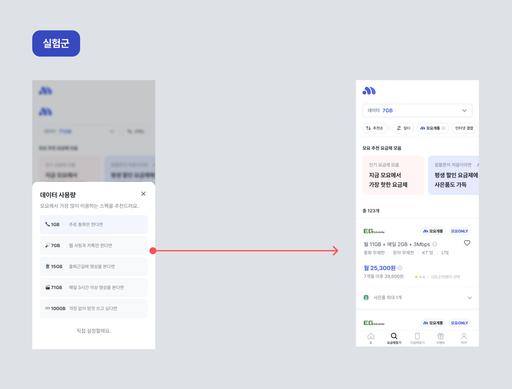Go to the Home tab icon

[x=371, y=338]
